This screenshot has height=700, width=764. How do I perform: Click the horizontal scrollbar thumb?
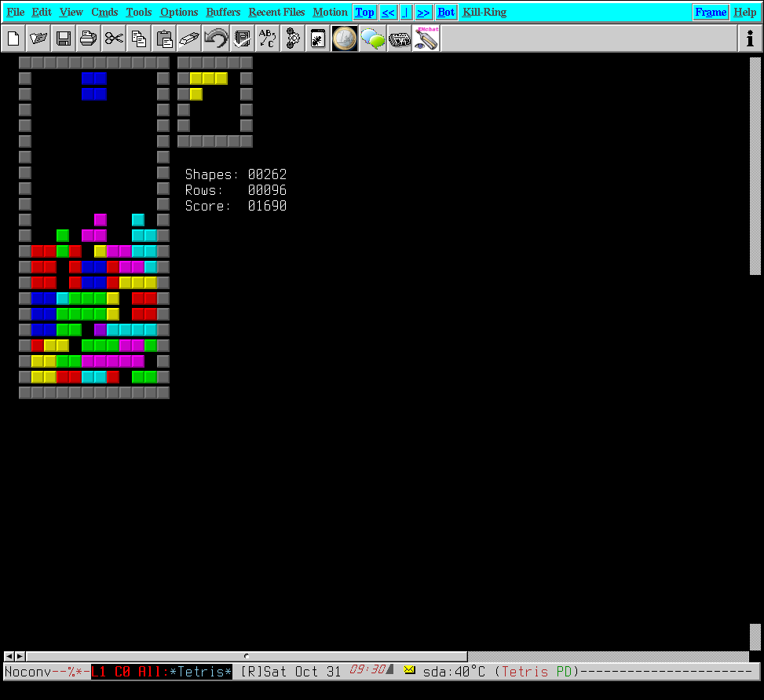[247, 656]
